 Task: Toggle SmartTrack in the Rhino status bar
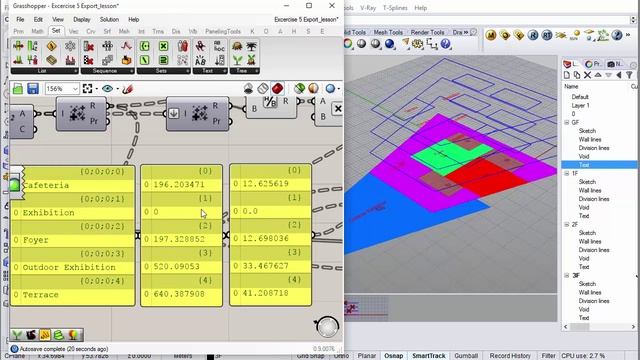(429, 356)
